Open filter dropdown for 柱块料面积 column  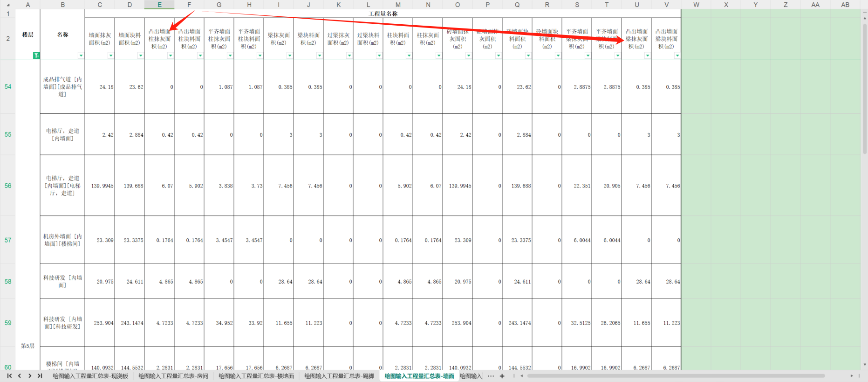(x=409, y=56)
